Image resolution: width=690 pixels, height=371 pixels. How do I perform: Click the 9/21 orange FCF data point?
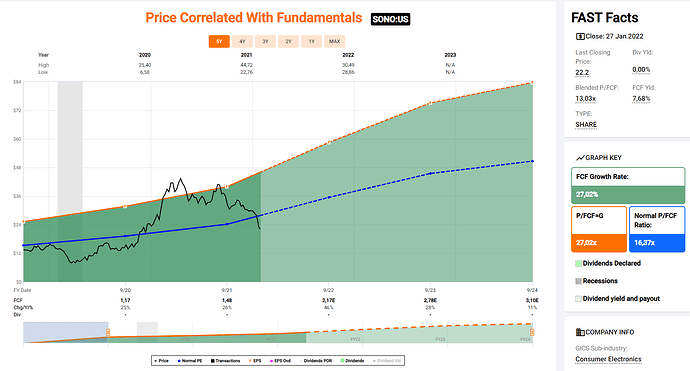point(227,187)
